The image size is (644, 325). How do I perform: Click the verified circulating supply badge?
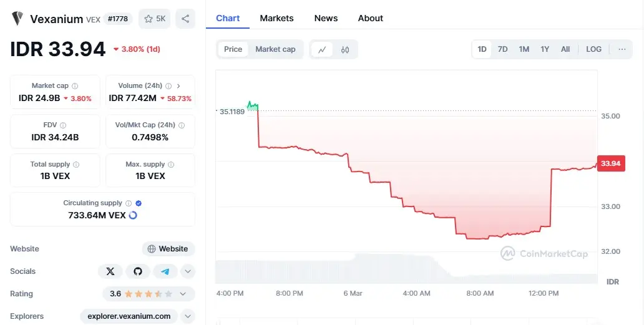click(x=139, y=203)
